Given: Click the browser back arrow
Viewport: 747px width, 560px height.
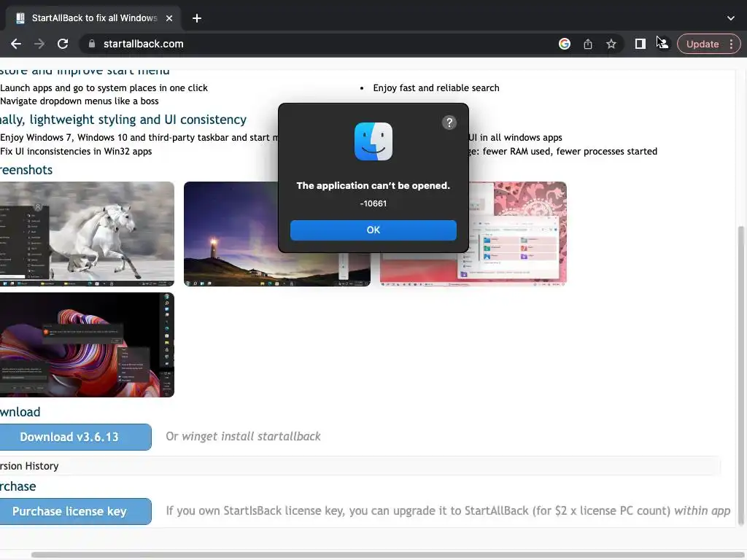Looking at the screenshot, I should [16, 44].
